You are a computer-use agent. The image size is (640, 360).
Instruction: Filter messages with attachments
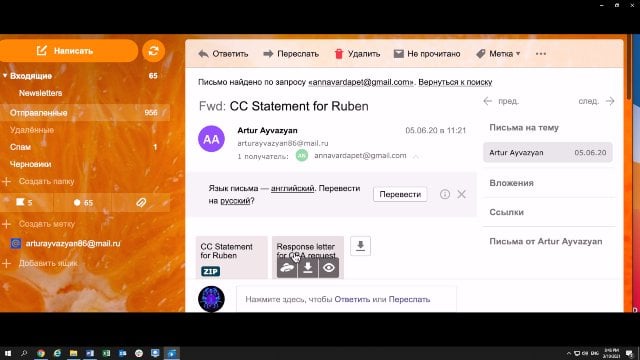(x=141, y=202)
